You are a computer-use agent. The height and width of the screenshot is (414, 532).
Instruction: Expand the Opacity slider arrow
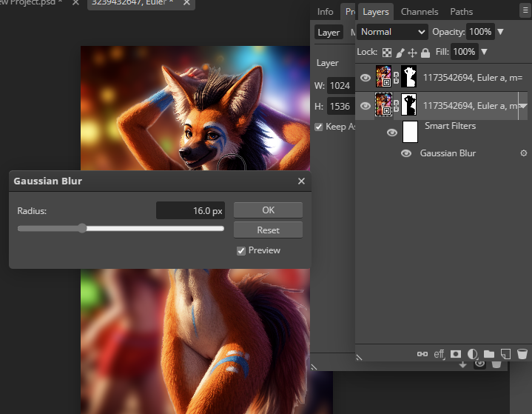pyautogui.click(x=501, y=32)
